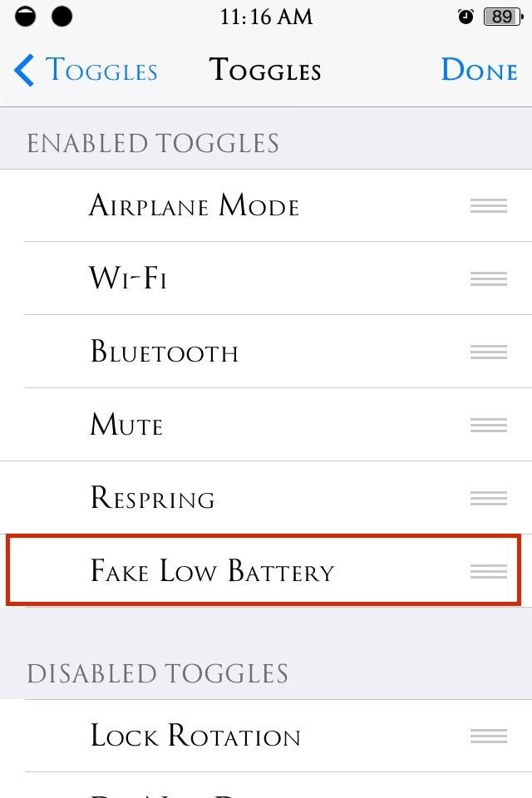
Task: Tap the alarm clock status icon
Action: (x=465, y=17)
